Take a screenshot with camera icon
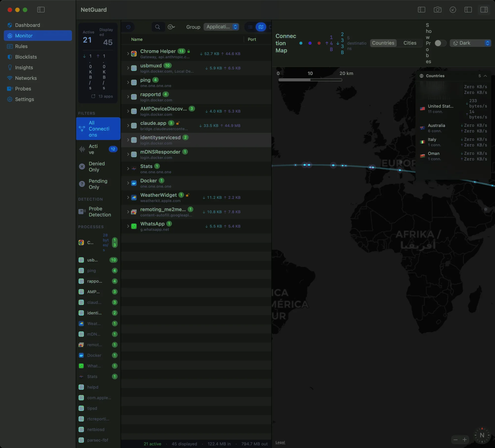The height and width of the screenshot is (448, 495). click(437, 10)
